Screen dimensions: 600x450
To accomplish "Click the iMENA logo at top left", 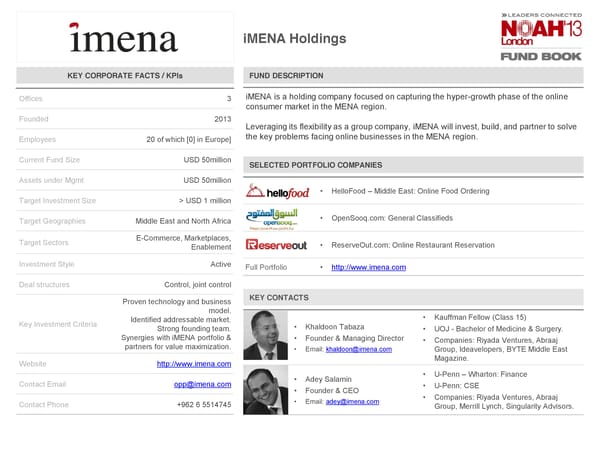I will click(123, 38).
